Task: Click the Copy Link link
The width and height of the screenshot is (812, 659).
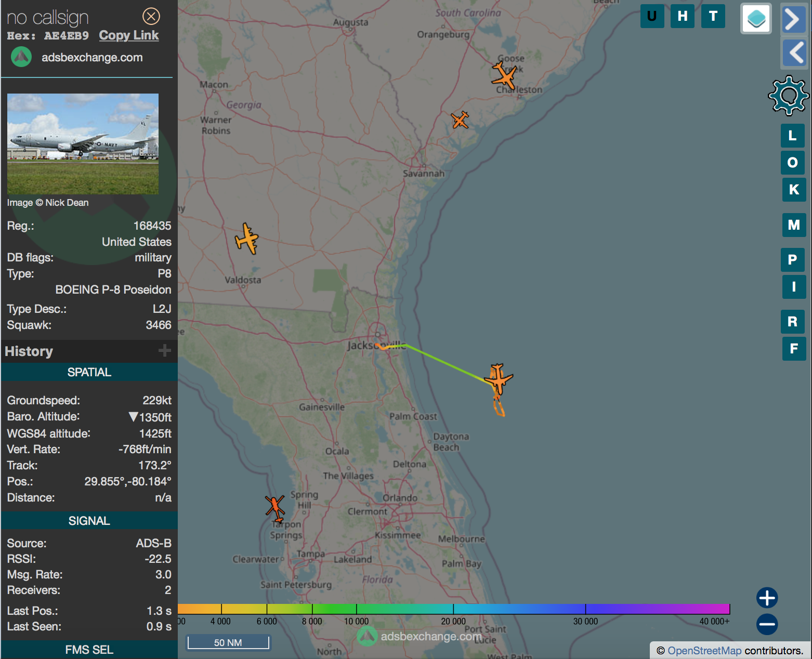Action: click(x=129, y=35)
